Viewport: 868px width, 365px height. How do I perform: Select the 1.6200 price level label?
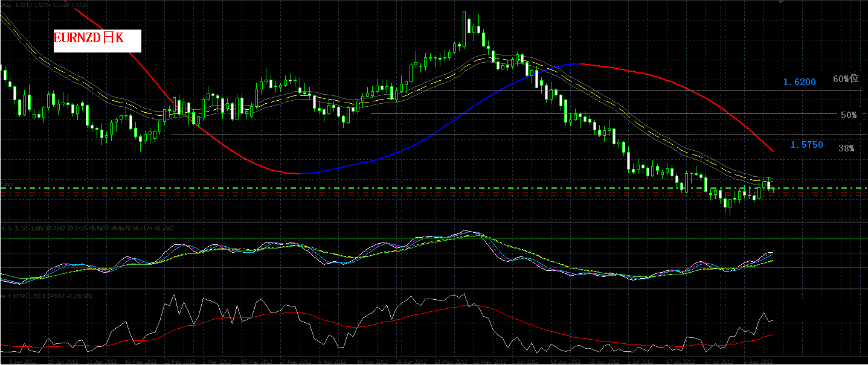coord(799,81)
